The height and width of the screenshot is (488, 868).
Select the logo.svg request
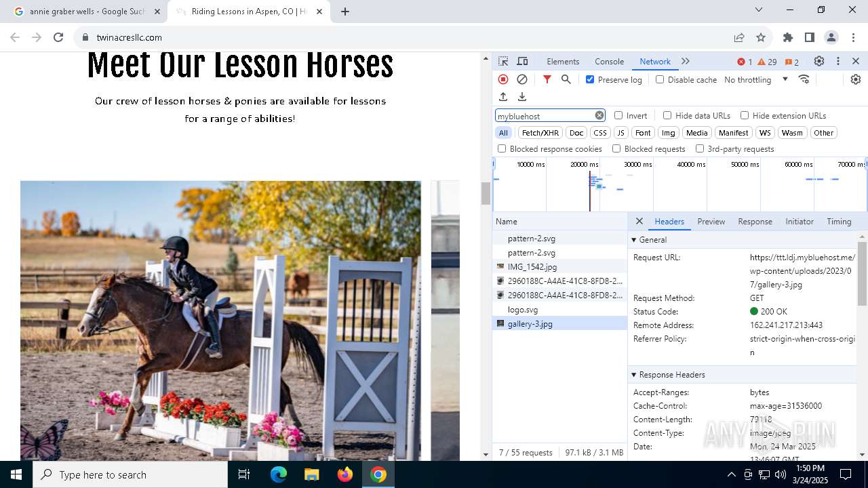559,309
